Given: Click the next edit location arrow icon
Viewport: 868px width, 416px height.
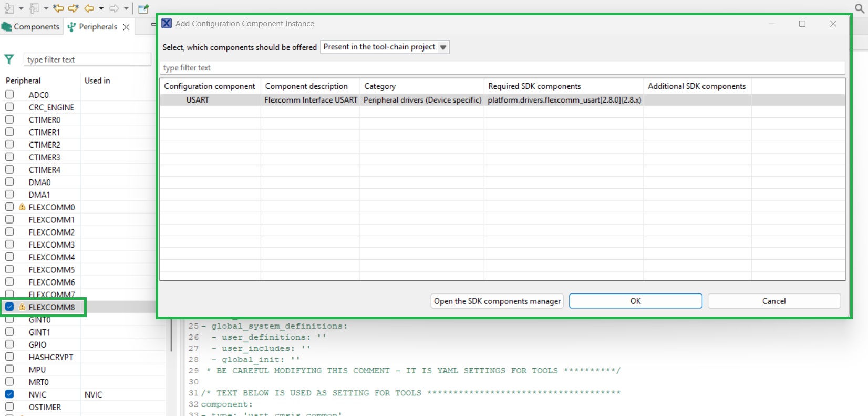Looking at the screenshot, I should (x=73, y=8).
